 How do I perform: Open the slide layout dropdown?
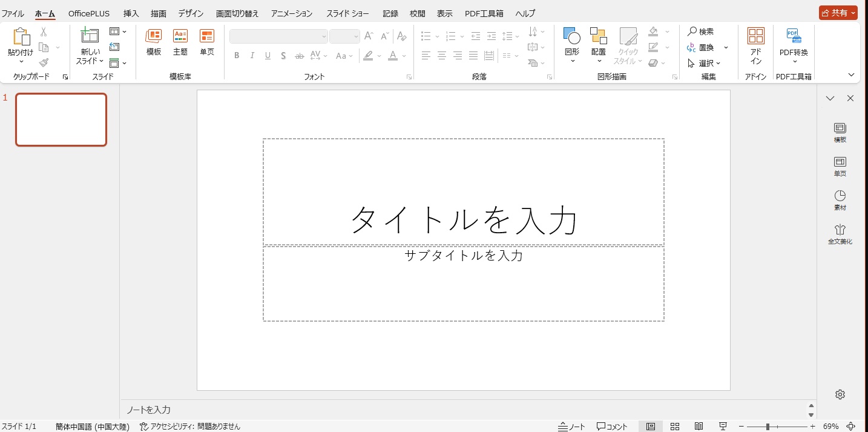(118, 32)
